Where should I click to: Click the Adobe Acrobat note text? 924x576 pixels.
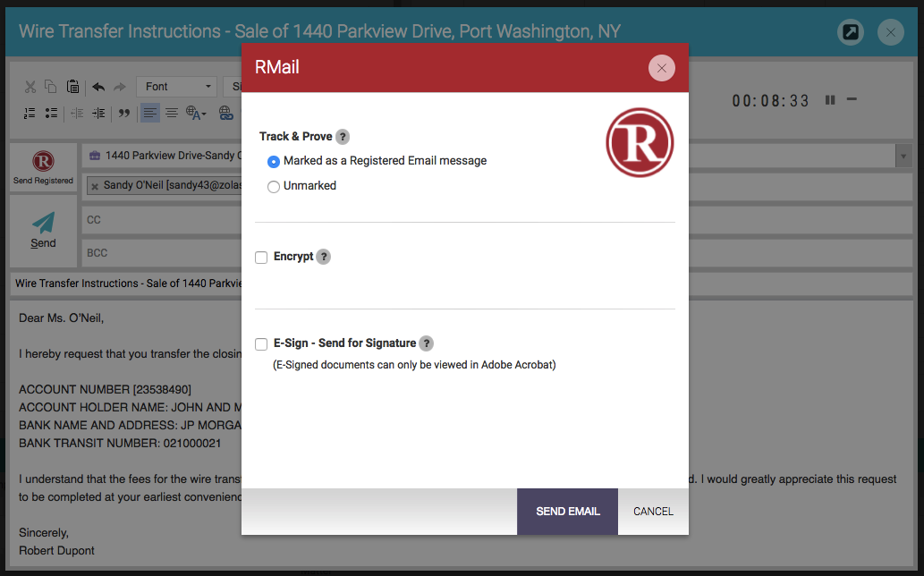pyautogui.click(x=414, y=365)
